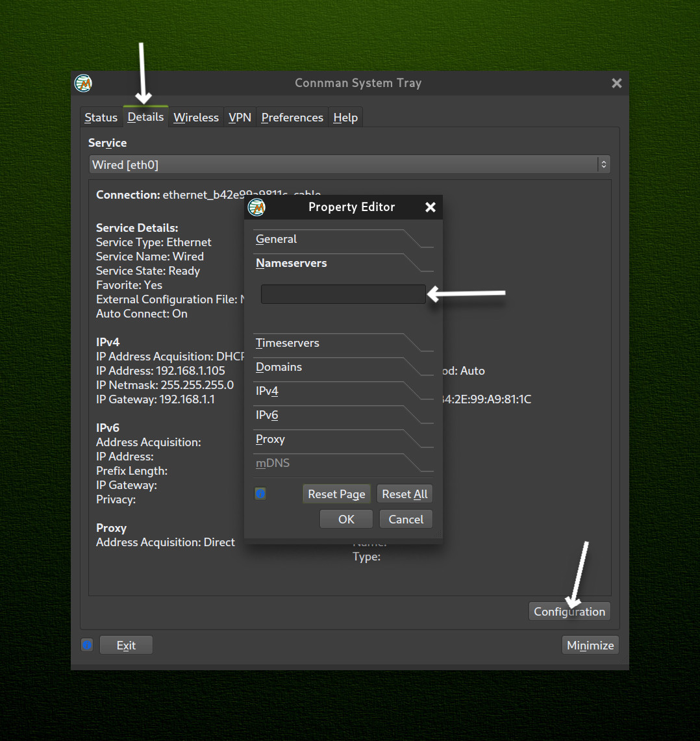This screenshot has height=741, width=700.
Task: Expand the IPv4 section in Property Editor
Action: point(344,392)
